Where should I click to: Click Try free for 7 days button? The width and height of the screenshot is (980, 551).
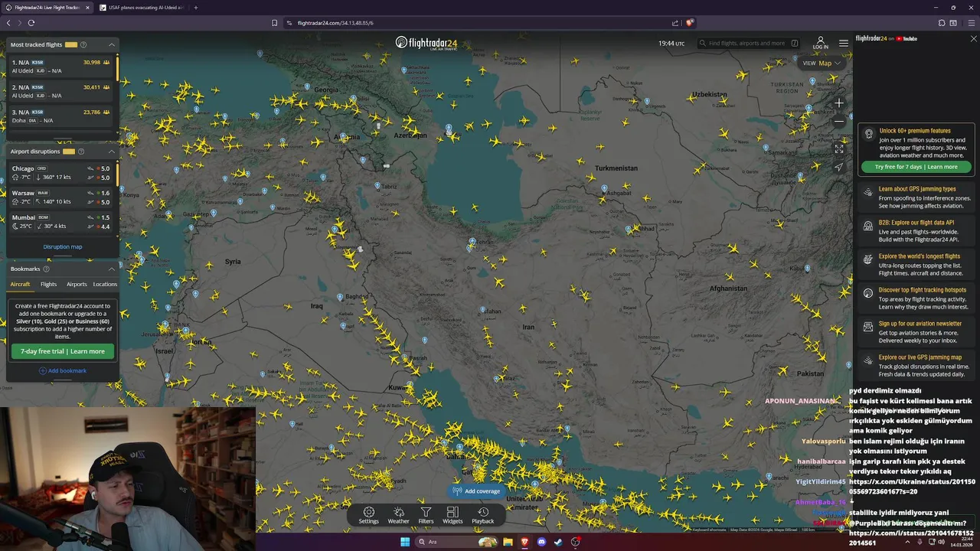click(x=916, y=167)
